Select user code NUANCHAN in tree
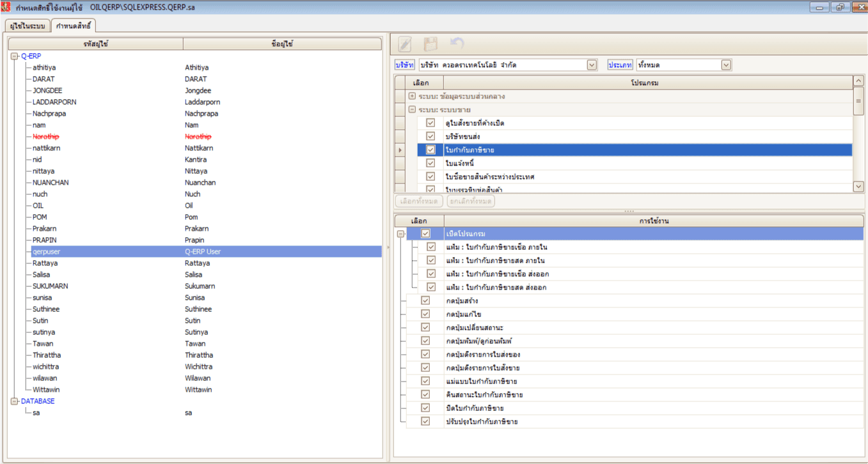The image size is (868, 464). tap(51, 183)
